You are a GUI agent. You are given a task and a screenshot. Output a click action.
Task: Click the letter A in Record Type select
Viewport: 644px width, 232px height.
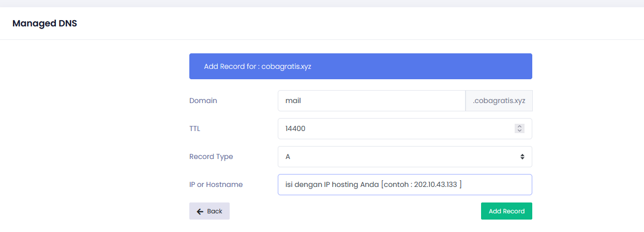[x=288, y=156]
